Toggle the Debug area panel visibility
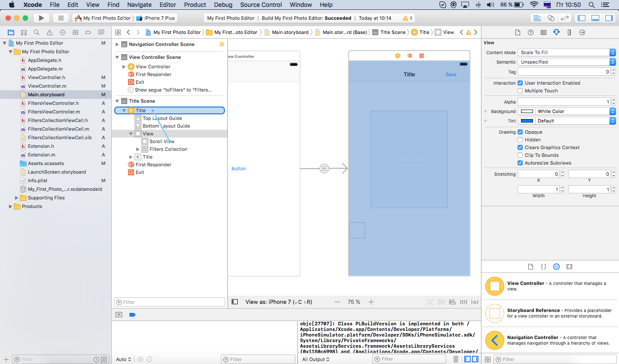619x364 pixels. [x=595, y=18]
